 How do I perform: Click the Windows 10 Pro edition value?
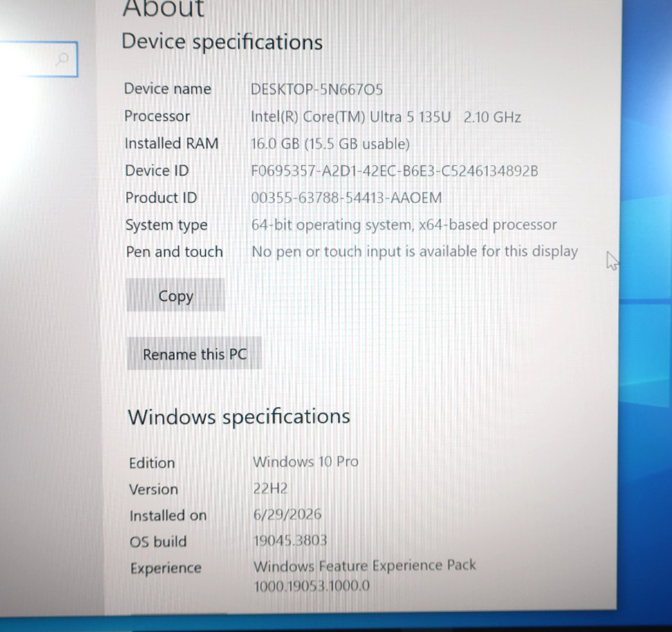tap(305, 462)
